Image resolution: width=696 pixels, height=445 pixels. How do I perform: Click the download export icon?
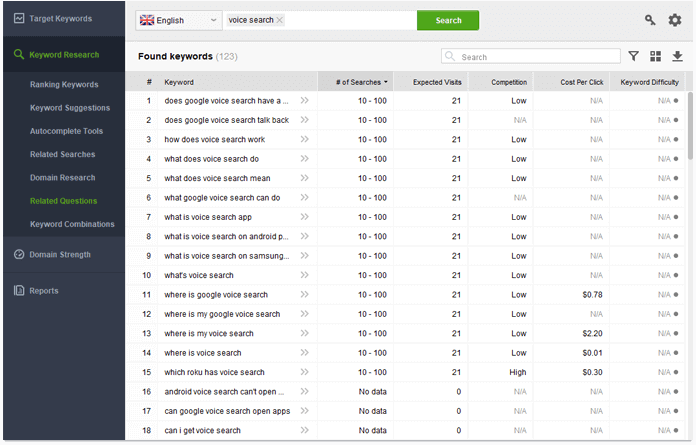click(x=678, y=57)
